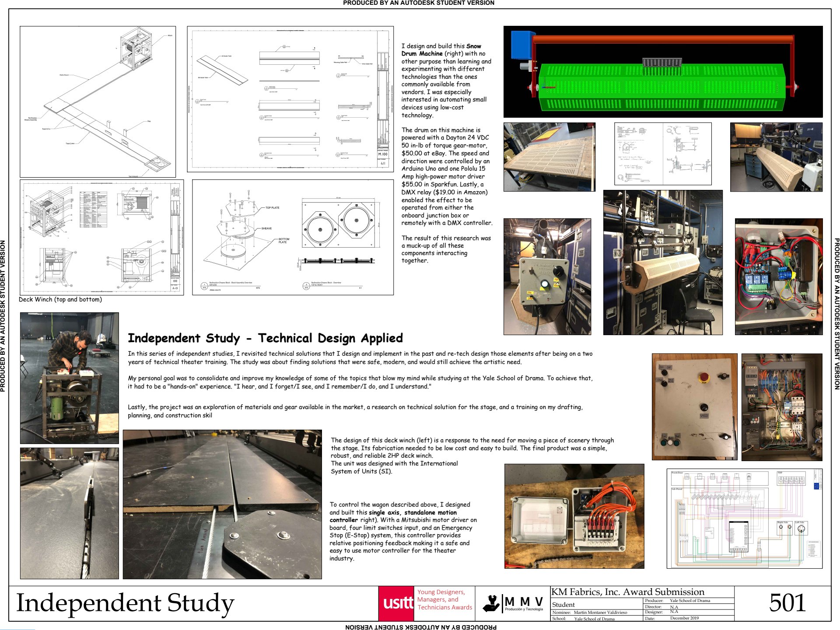Image resolution: width=840 pixels, height=630 pixels.
Task: Click the blue motor box in 3D render
Action: 522,45
